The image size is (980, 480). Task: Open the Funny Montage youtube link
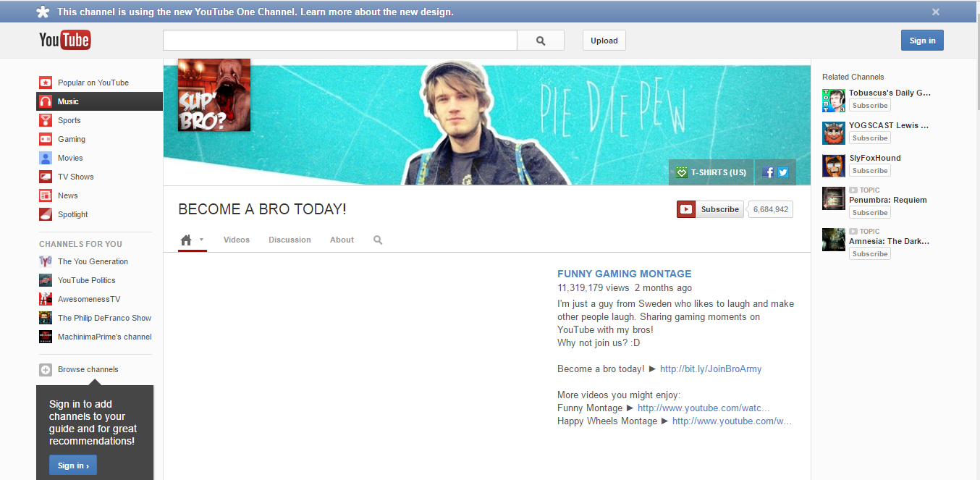[x=704, y=408]
